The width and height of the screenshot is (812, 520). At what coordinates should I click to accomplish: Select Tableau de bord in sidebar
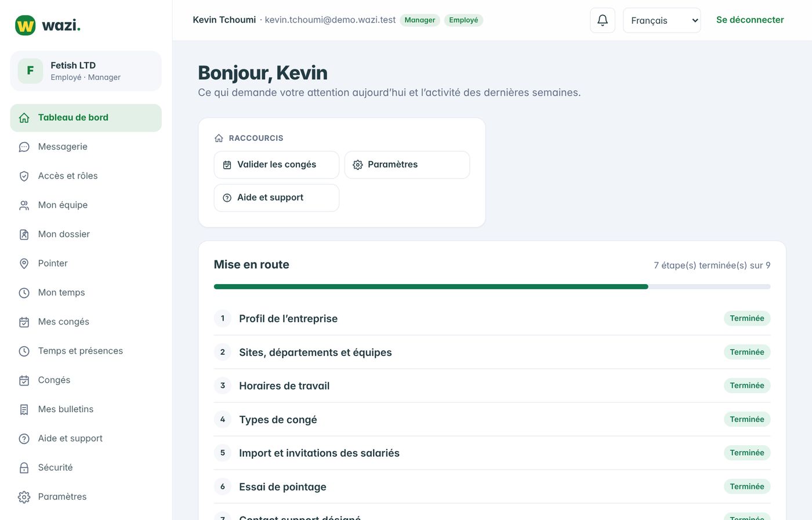pyautogui.click(x=86, y=118)
